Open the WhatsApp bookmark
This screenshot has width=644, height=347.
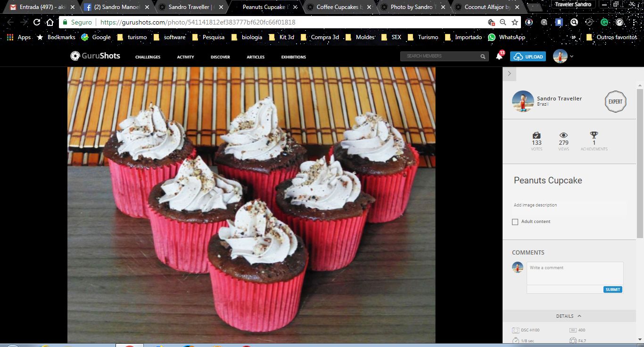[506, 37]
